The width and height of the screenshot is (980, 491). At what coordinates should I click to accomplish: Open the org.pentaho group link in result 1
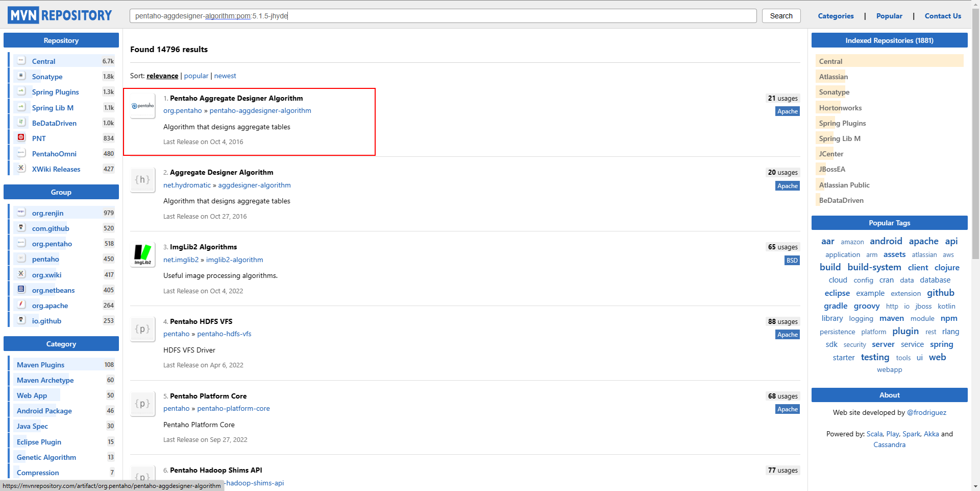(x=182, y=110)
